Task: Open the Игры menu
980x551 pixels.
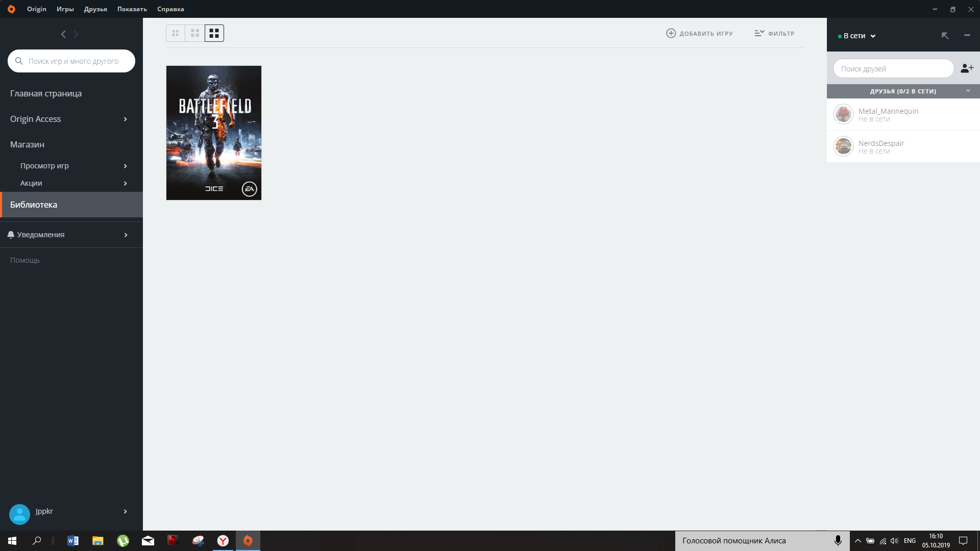Action: [65, 9]
